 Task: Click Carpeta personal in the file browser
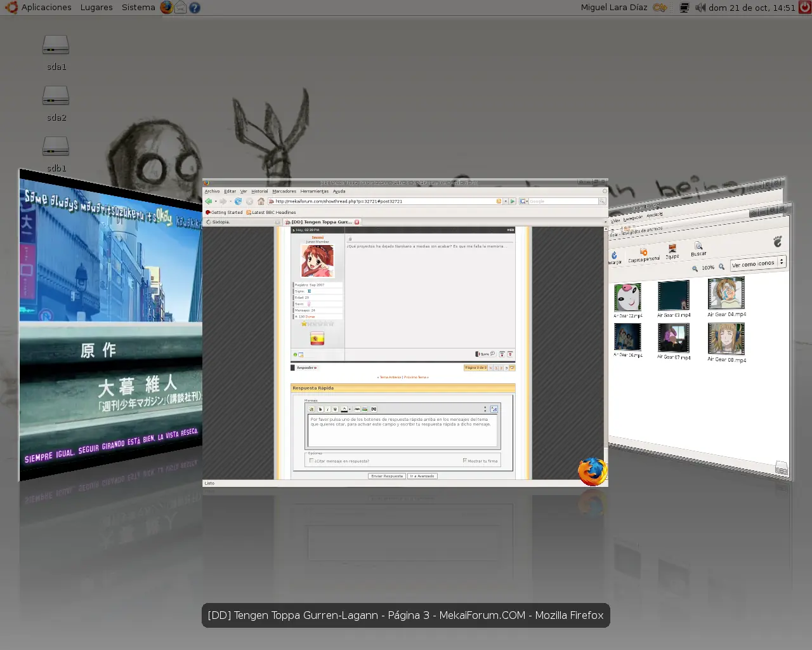point(643,255)
